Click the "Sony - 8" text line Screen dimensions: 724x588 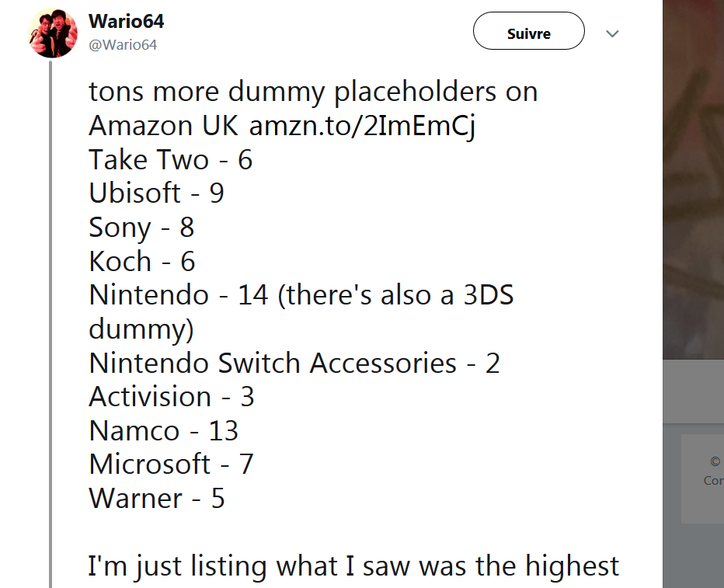(141, 228)
